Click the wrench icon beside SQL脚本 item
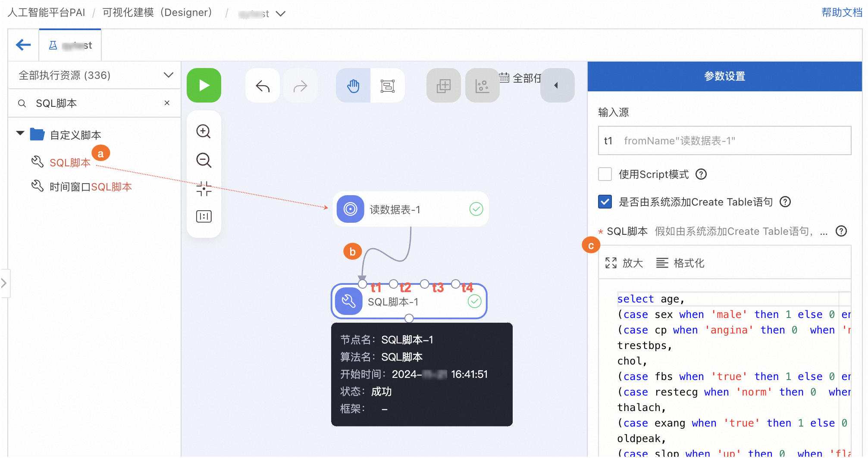 tap(38, 162)
